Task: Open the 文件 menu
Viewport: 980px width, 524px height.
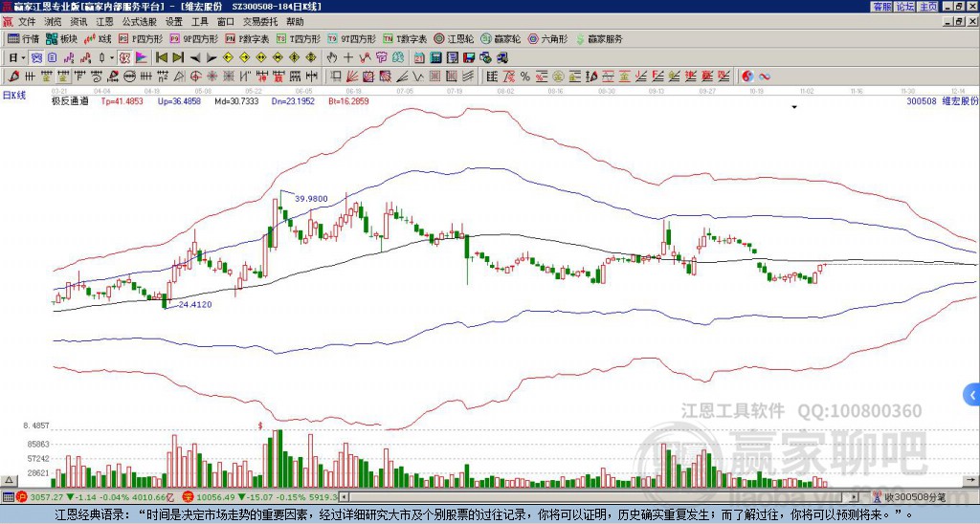Action: [27, 22]
